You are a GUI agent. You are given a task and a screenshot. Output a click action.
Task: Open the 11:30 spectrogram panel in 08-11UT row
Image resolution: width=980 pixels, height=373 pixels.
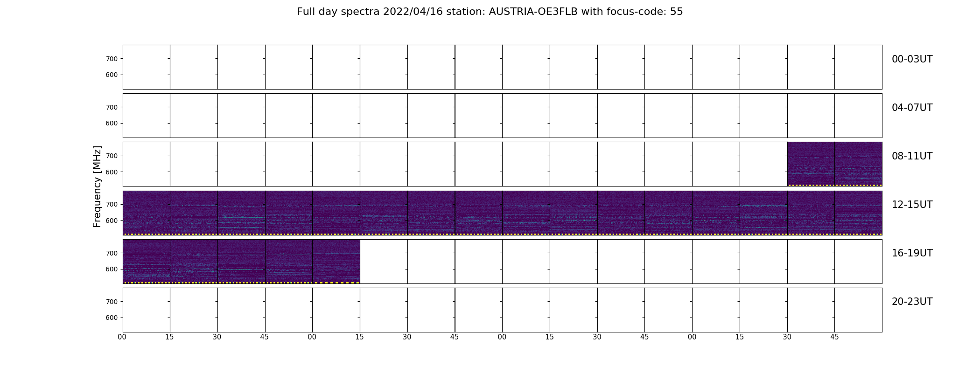pos(811,164)
